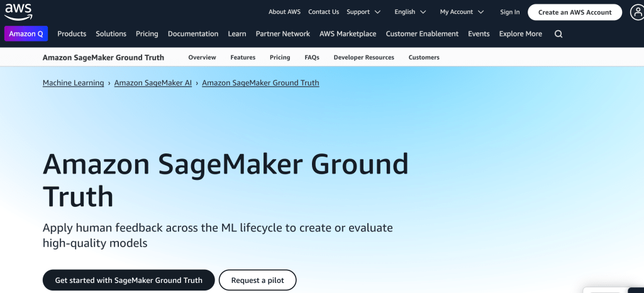Open the Solutions menu
644x293 pixels.
pos(111,34)
